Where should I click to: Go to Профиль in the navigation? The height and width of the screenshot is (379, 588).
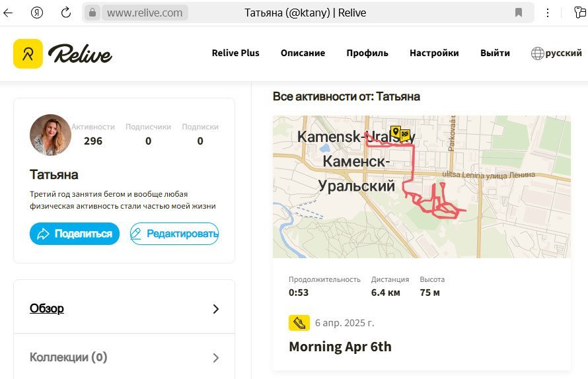[x=367, y=53]
